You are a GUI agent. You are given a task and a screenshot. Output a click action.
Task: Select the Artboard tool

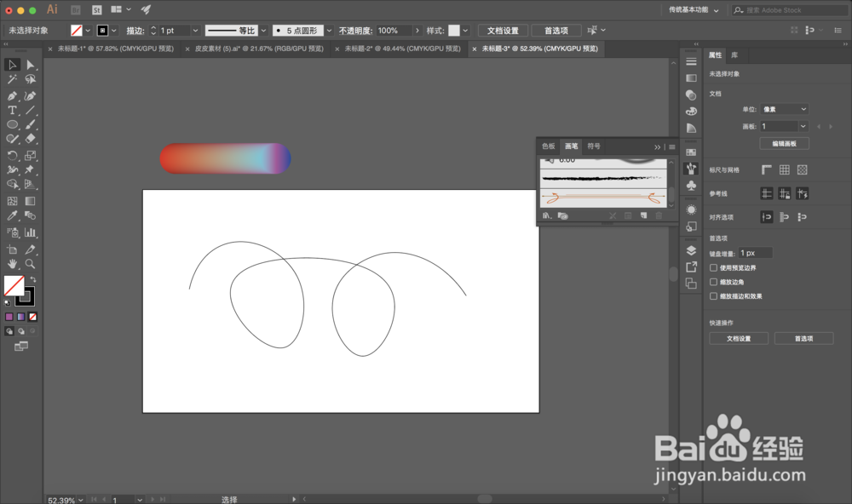coord(12,249)
